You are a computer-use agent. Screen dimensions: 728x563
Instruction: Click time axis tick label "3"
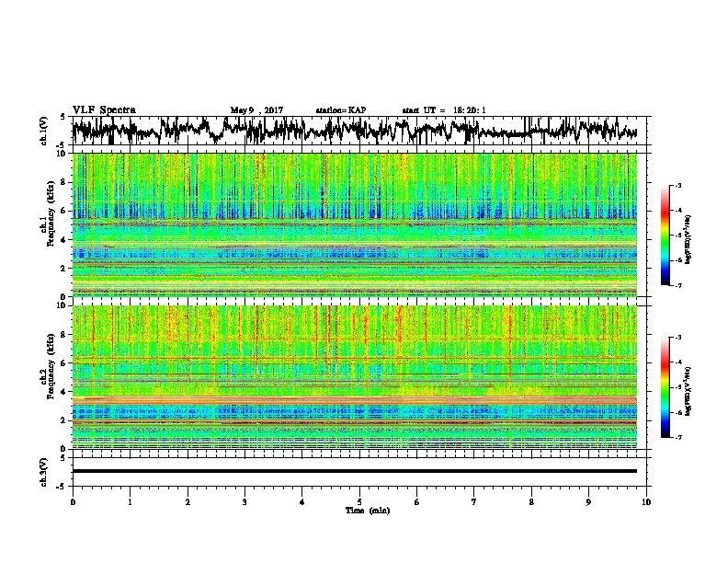[x=245, y=502]
